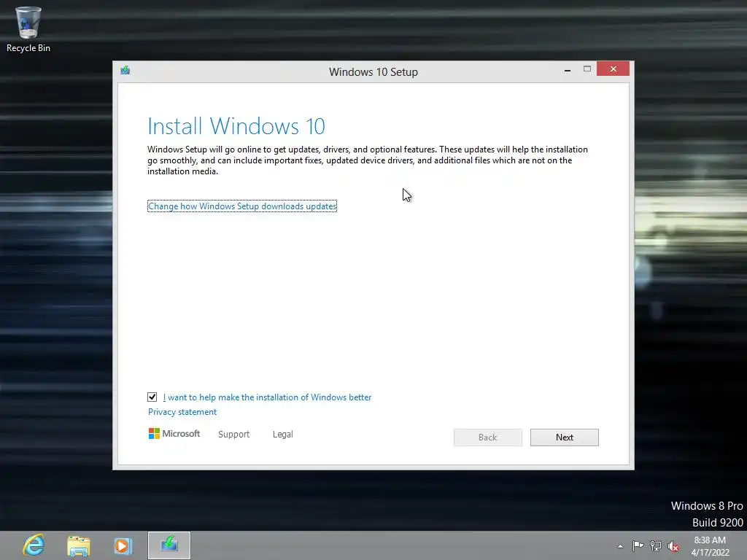Click the disabled Back button
747x560 pixels.
(x=488, y=437)
